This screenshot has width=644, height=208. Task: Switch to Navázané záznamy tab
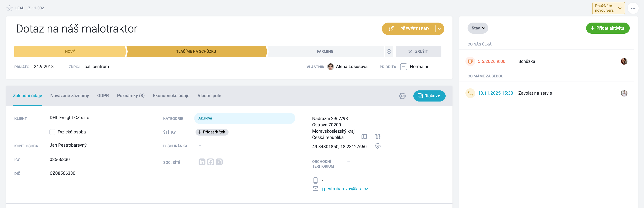pos(69,96)
